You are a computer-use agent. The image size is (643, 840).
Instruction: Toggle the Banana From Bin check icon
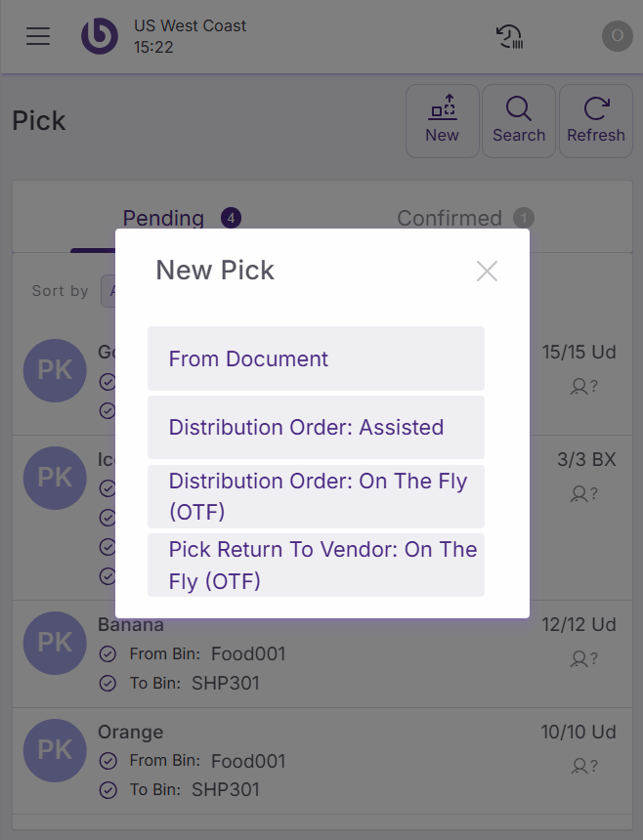point(108,653)
